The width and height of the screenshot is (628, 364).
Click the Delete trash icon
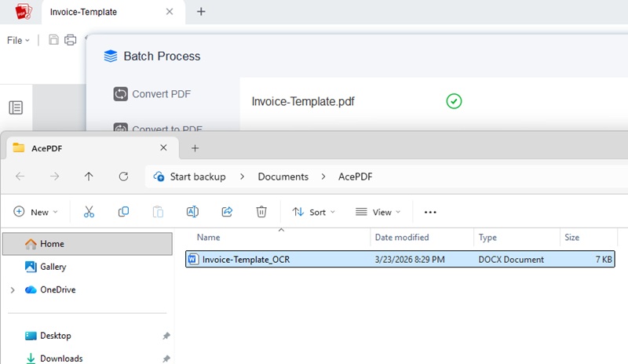[261, 212]
